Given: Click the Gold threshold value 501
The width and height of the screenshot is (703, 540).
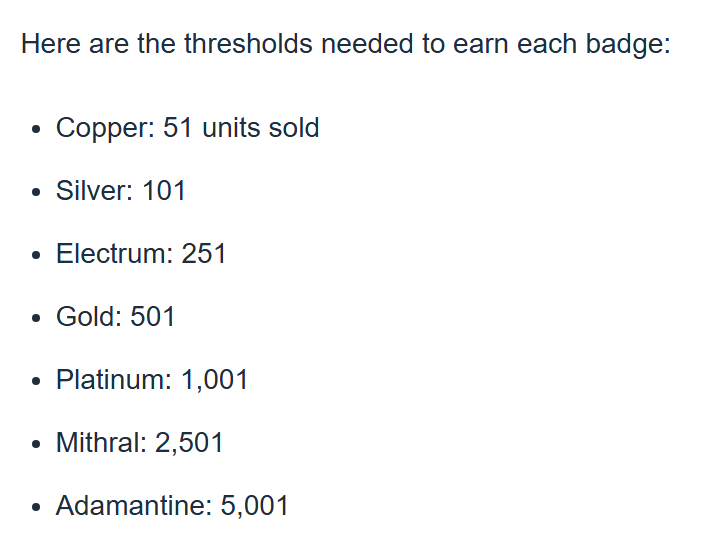Looking at the screenshot, I should (x=153, y=317).
